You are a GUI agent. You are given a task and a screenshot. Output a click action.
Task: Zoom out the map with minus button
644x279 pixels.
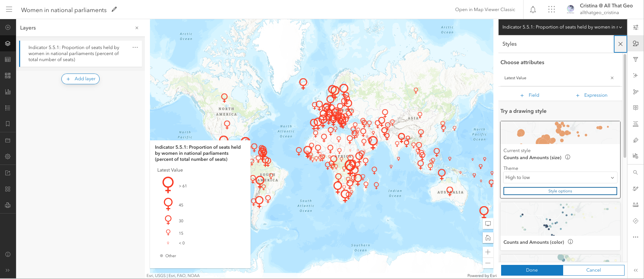pyautogui.click(x=488, y=263)
